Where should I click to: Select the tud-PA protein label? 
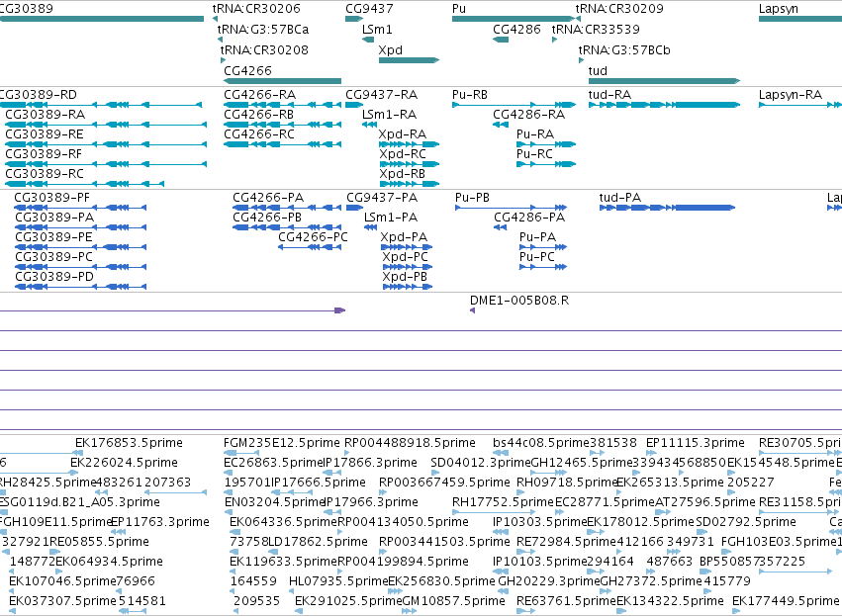coord(620,198)
